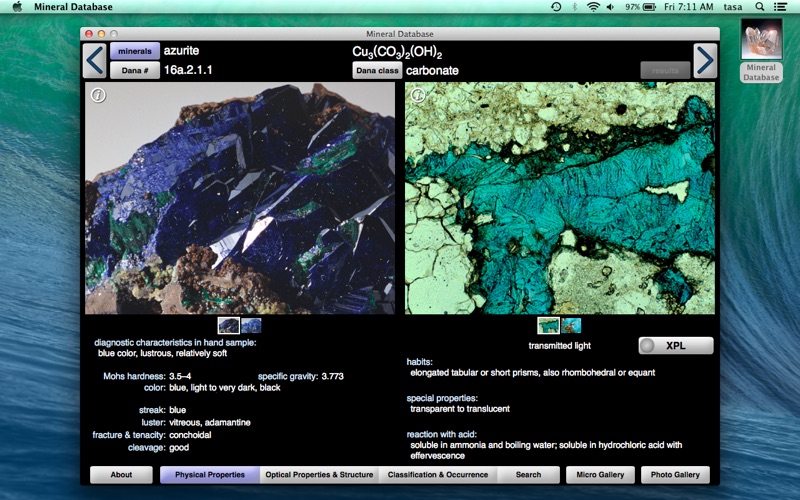Open the Search tab
The height and width of the screenshot is (500, 800).
(x=528, y=474)
